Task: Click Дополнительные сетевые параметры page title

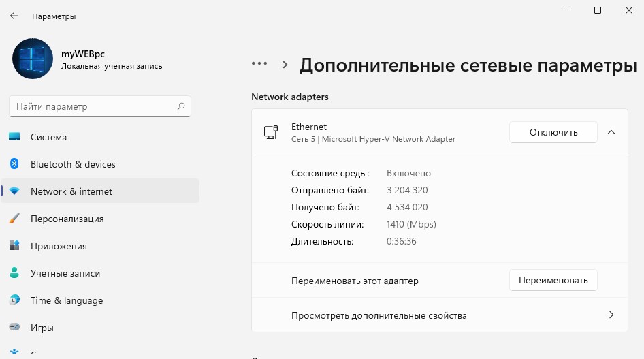Action: 468,65
